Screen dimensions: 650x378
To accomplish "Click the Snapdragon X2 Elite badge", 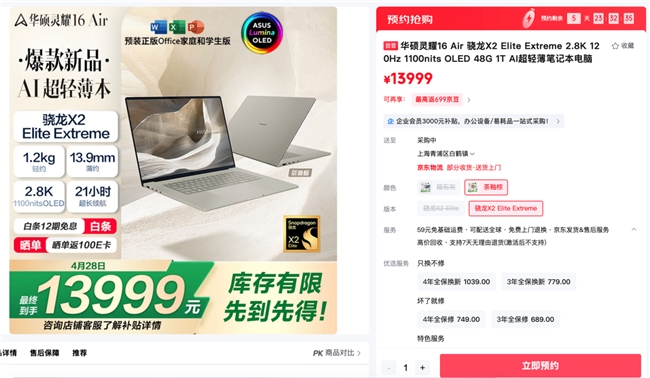I will point(302,234).
